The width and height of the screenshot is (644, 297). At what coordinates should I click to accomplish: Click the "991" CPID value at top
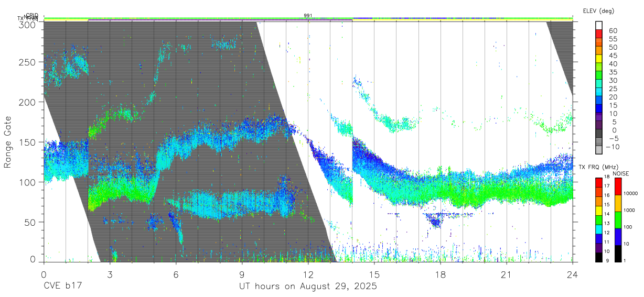[308, 16]
